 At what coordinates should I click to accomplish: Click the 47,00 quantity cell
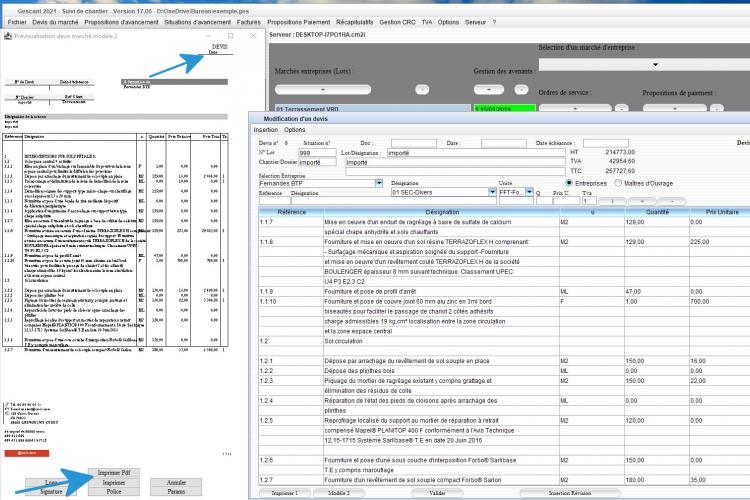pos(657,291)
